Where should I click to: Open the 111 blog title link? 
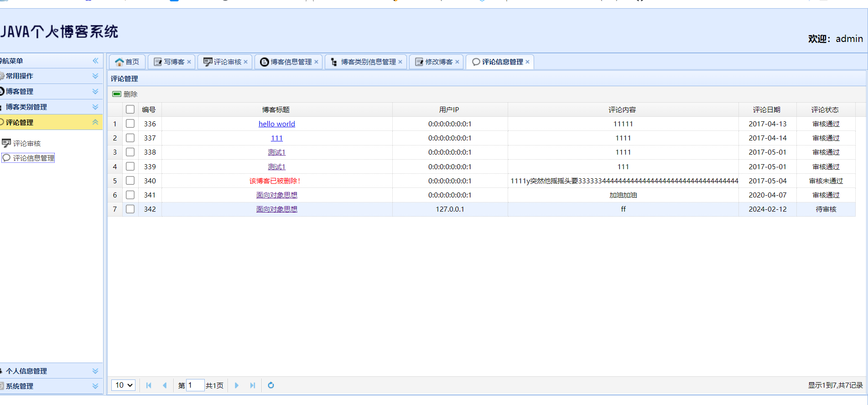coord(277,138)
